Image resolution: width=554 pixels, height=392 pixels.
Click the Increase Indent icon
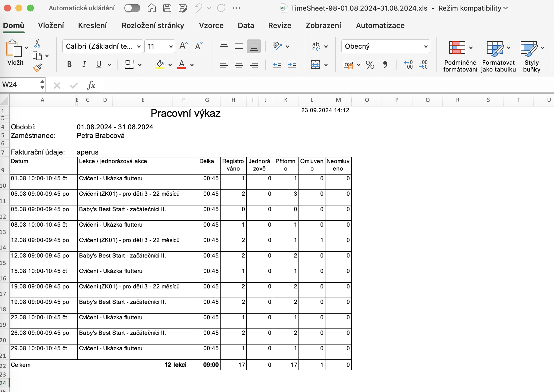pyautogui.click(x=292, y=64)
